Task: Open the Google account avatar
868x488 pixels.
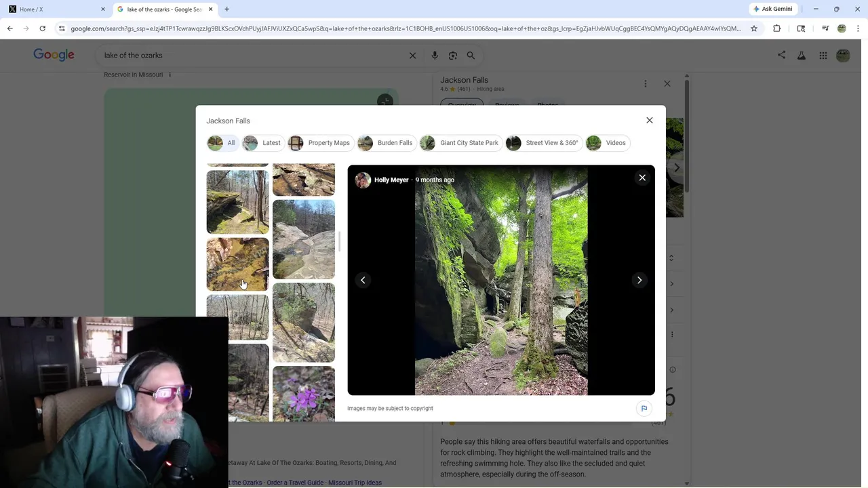Action: pyautogui.click(x=843, y=56)
